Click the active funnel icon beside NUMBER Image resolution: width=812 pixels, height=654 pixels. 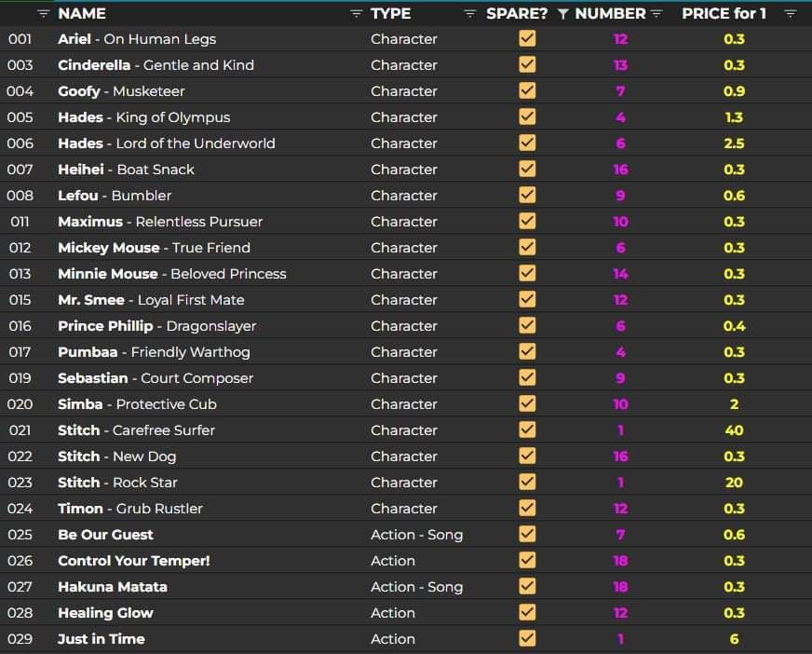tap(562, 13)
